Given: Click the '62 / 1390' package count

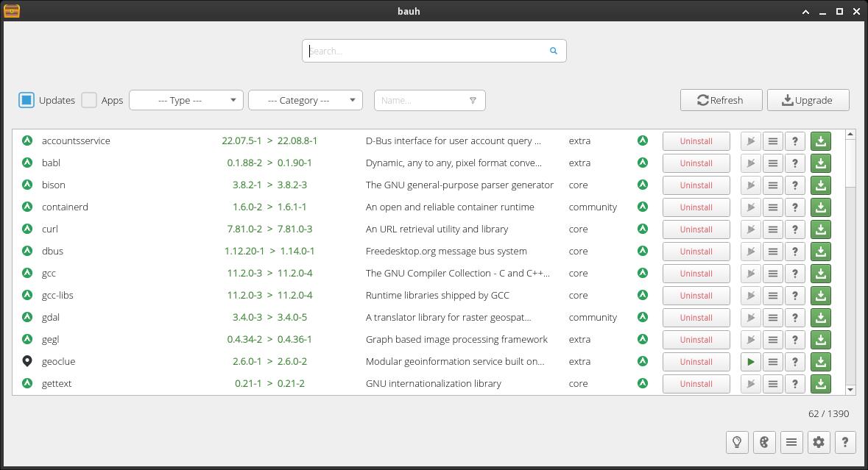Looking at the screenshot, I should coord(828,413).
